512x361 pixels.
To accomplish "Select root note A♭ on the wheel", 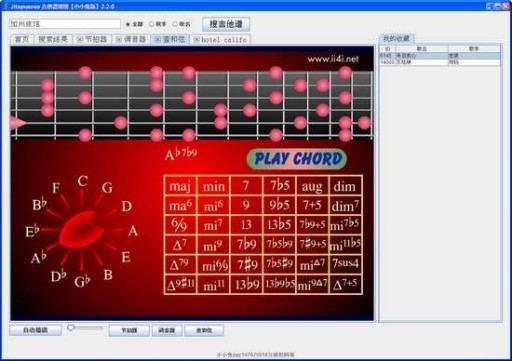I will (39, 257).
